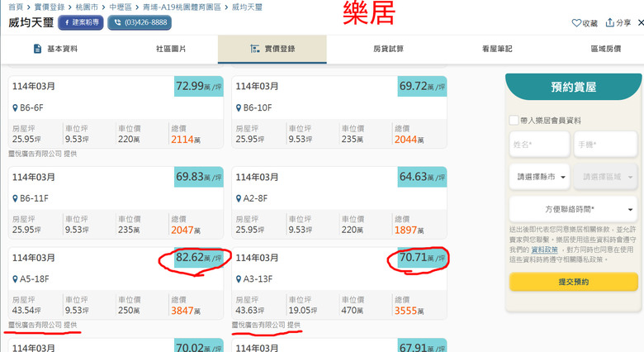Open the 區域房價 tab
The width and height of the screenshot is (644, 352).
tap(606, 49)
